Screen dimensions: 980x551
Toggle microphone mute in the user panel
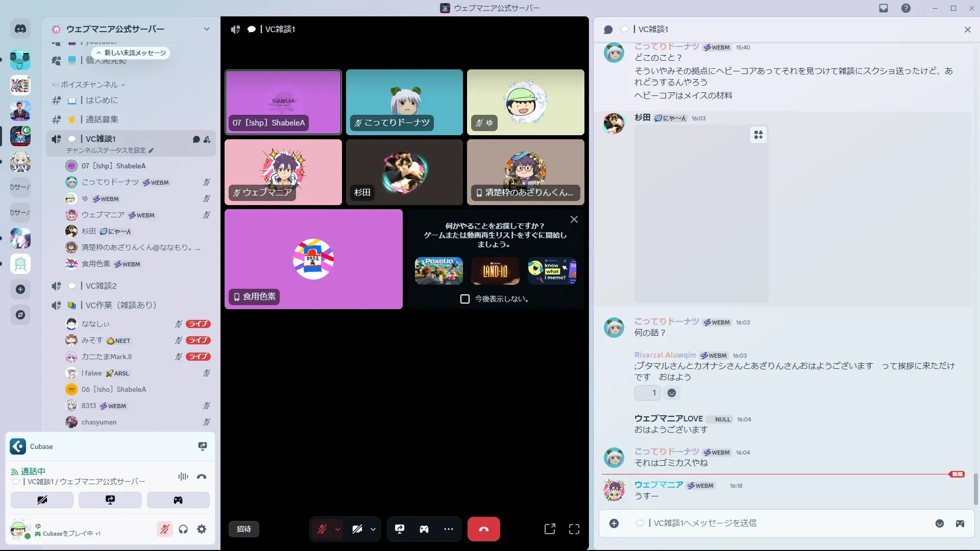(x=164, y=529)
